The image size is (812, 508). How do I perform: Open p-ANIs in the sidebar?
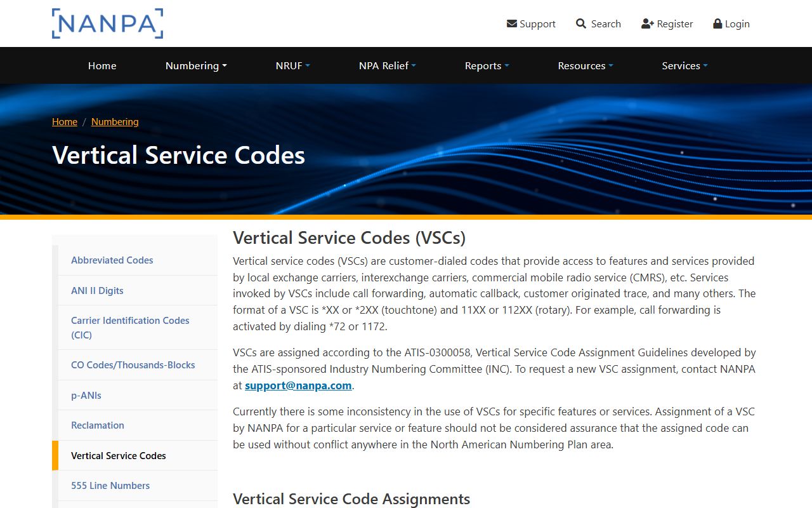(x=138, y=396)
